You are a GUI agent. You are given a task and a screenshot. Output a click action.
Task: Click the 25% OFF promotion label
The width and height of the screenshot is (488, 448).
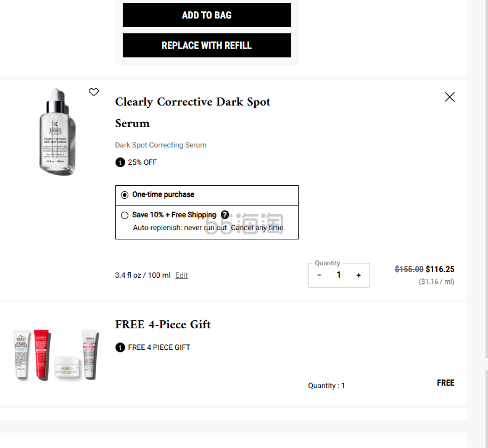(143, 162)
